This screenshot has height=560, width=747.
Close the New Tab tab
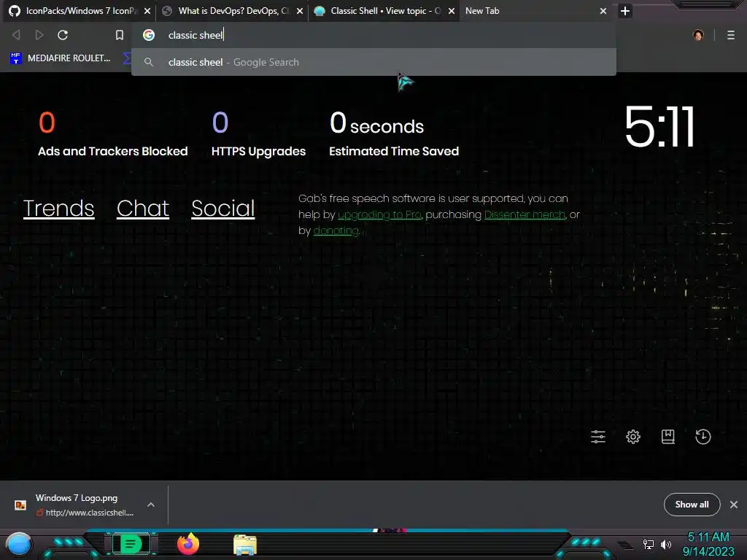603,10
